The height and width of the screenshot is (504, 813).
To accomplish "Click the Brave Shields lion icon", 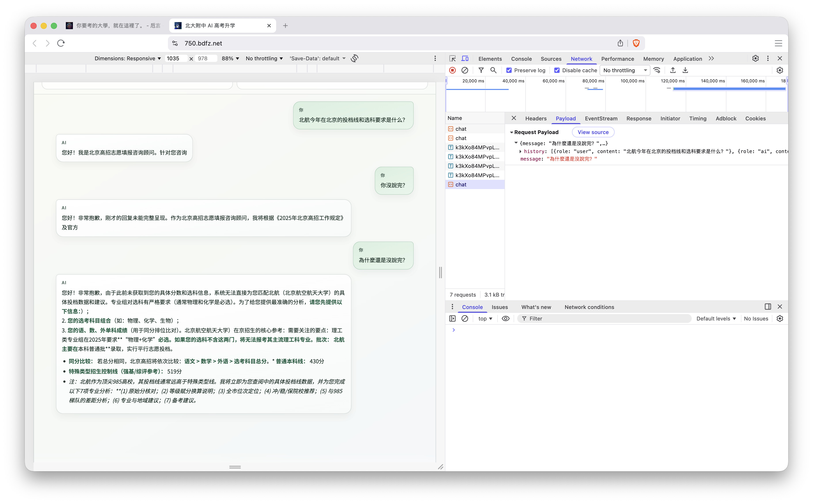I will 636,43.
